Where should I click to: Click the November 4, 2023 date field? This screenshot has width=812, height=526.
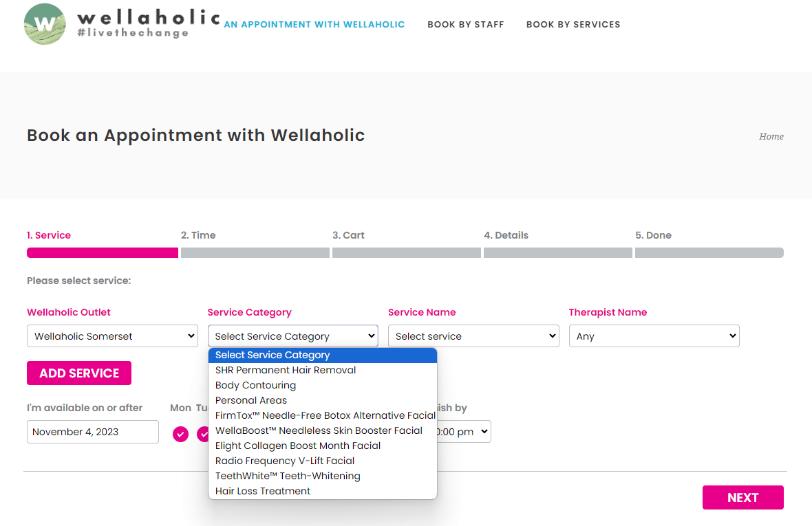tap(92, 431)
